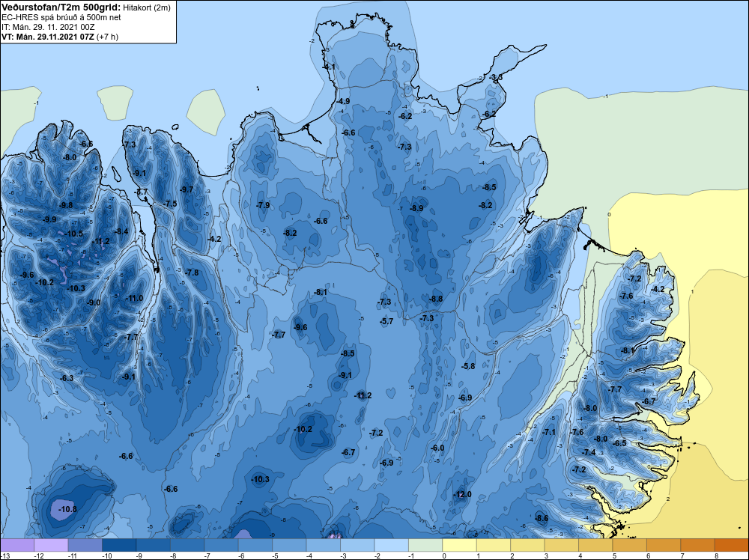Select the -8.9 temperature value
The height and width of the screenshot is (560, 749).
(416, 209)
